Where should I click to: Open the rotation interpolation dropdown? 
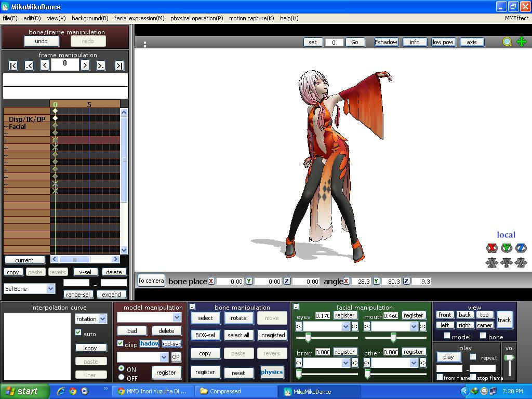tap(103, 318)
